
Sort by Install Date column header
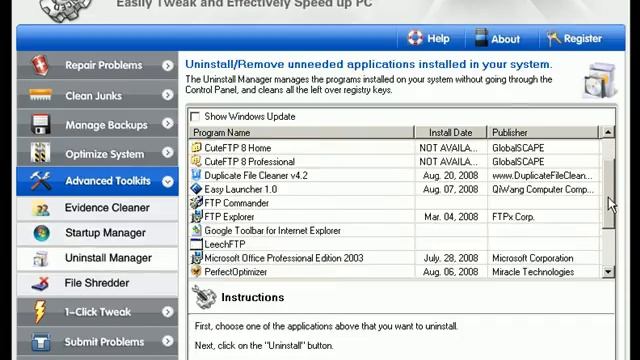point(451,133)
